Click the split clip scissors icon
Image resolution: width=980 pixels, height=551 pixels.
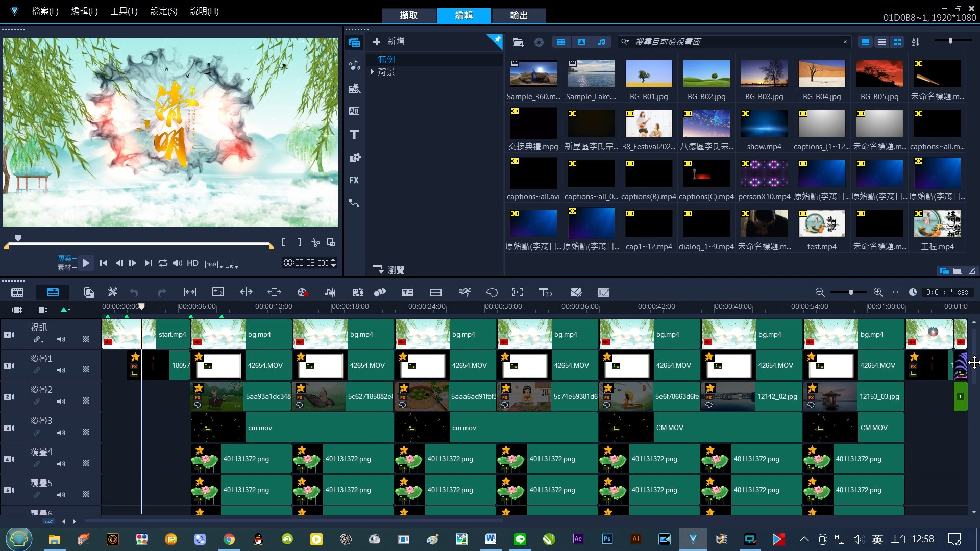[315, 243]
